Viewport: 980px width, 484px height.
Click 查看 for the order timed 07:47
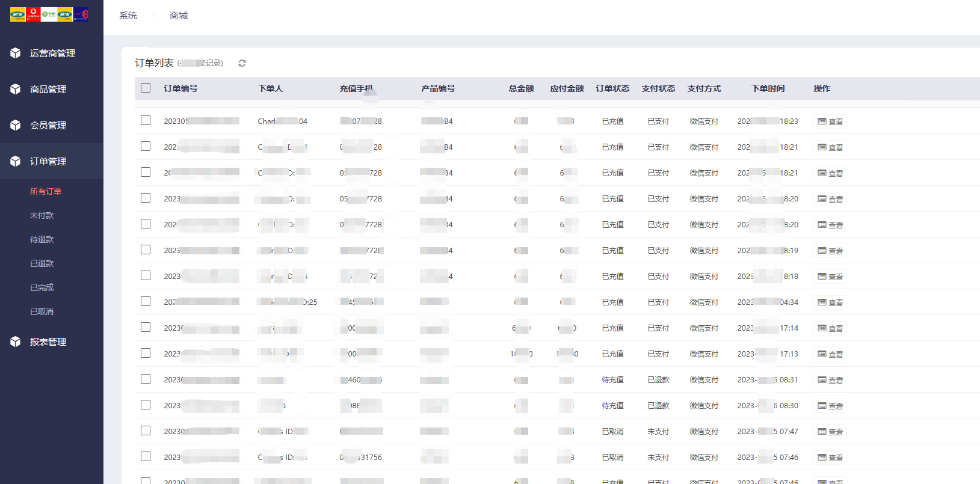830,432
